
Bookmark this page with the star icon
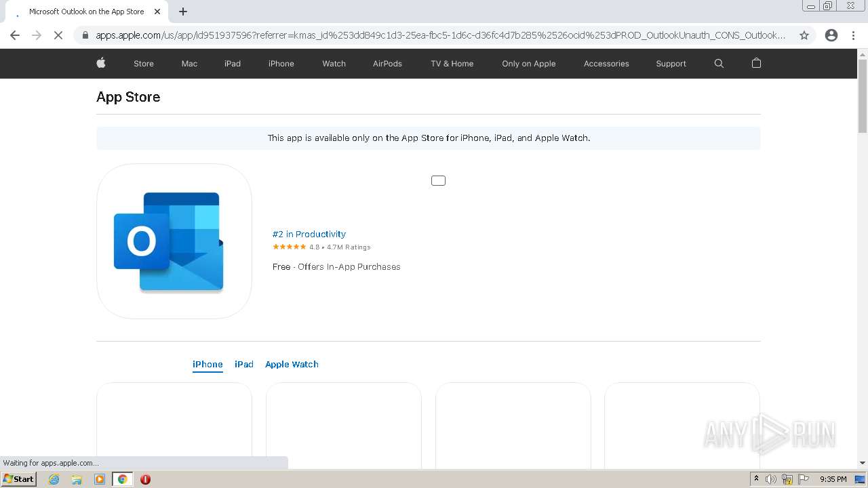[x=804, y=35]
